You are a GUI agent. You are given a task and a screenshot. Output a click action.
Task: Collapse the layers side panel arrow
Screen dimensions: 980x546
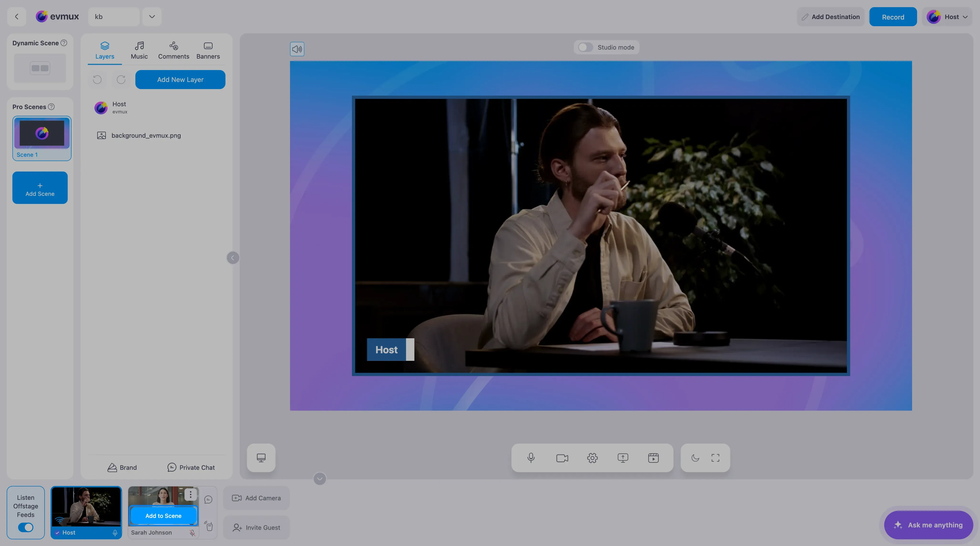click(233, 258)
